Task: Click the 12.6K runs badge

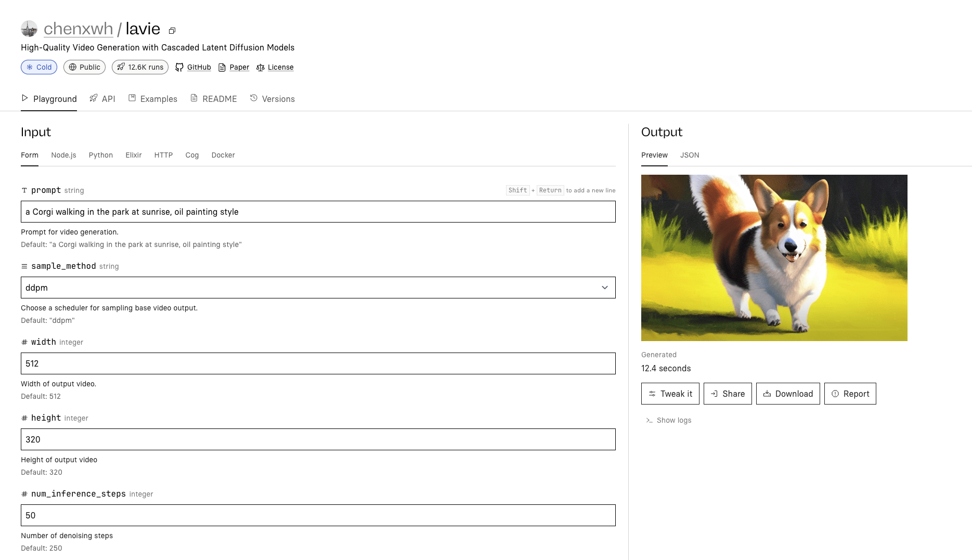Action: [140, 67]
